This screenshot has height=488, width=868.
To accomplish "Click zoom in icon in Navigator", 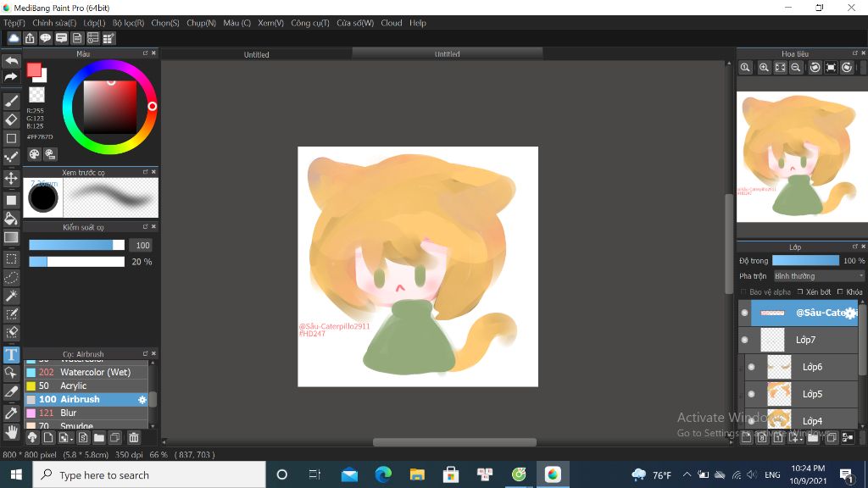I will point(764,68).
